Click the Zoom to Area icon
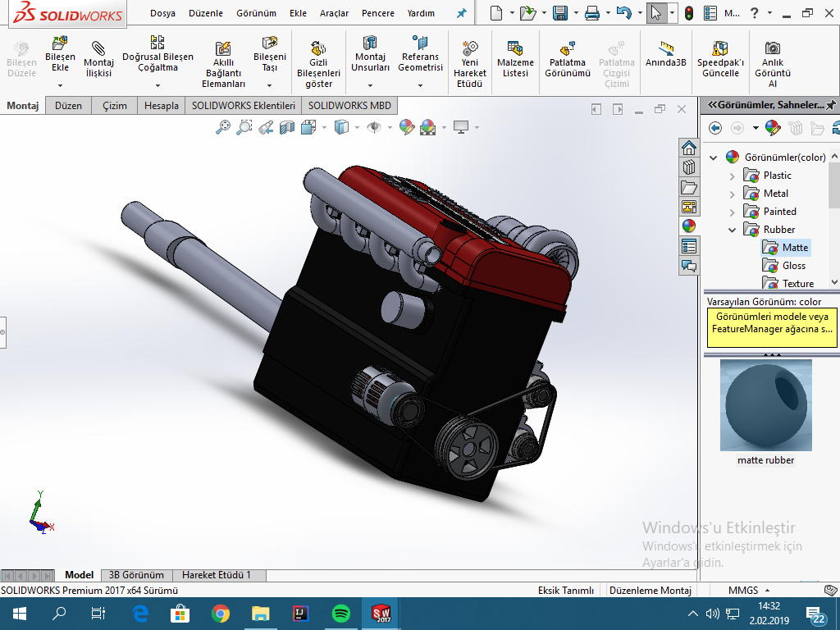 [244, 127]
